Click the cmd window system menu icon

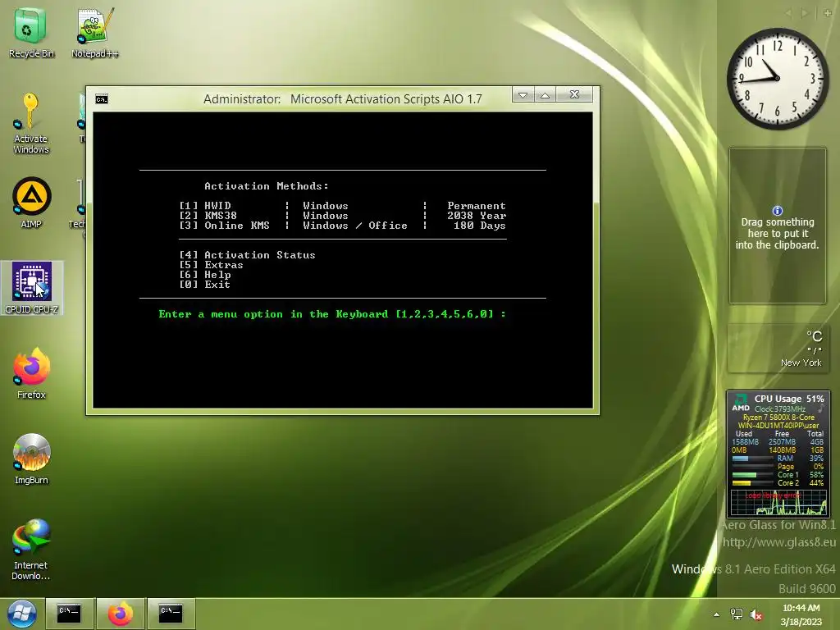pyautogui.click(x=101, y=99)
